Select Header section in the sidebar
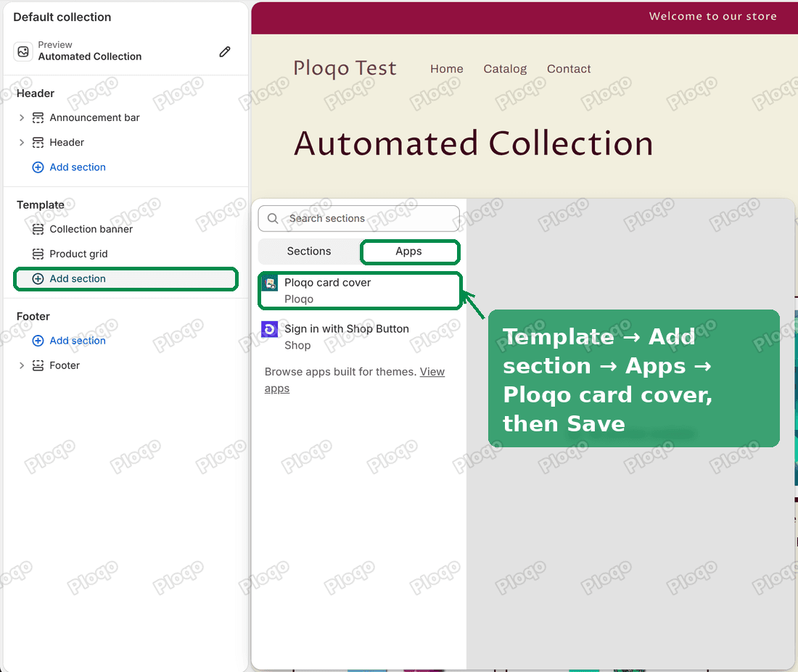The height and width of the screenshot is (672, 798). click(x=67, y=142)
